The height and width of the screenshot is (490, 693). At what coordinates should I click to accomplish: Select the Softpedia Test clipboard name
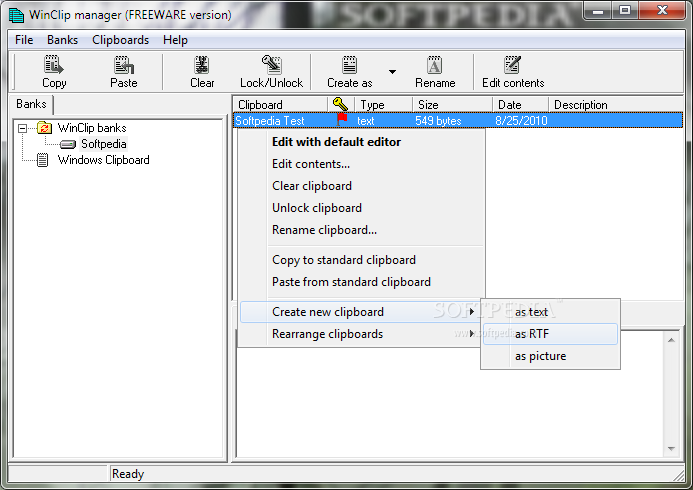click(270, 121)
